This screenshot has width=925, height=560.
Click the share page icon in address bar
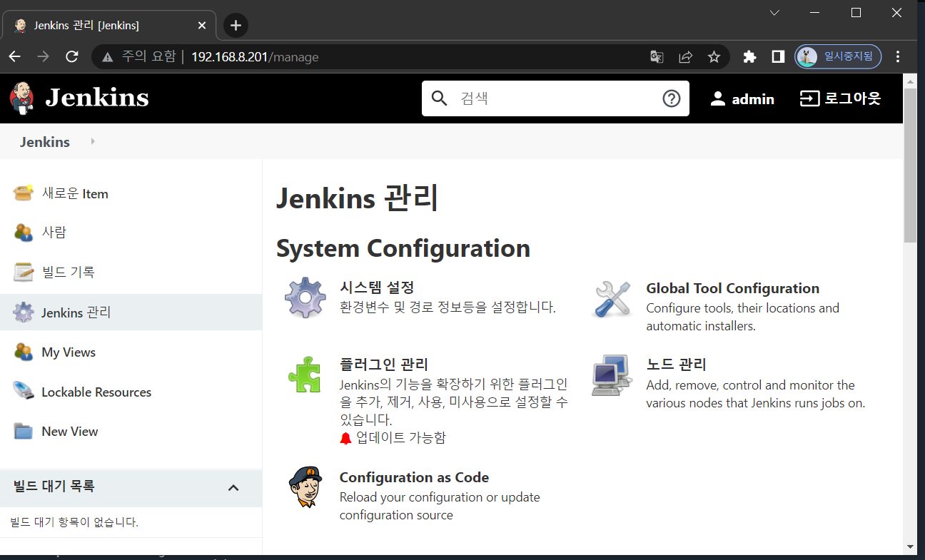[x=685, y=57]
